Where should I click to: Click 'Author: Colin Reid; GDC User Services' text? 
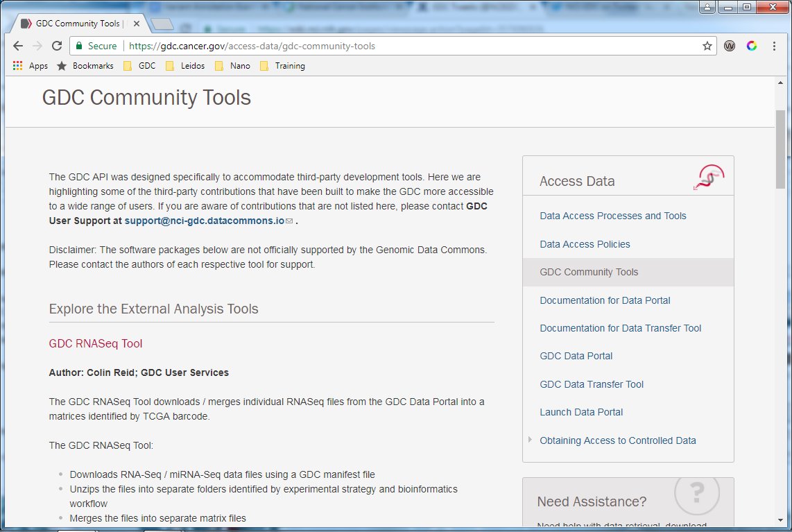(x=139, y=372)
